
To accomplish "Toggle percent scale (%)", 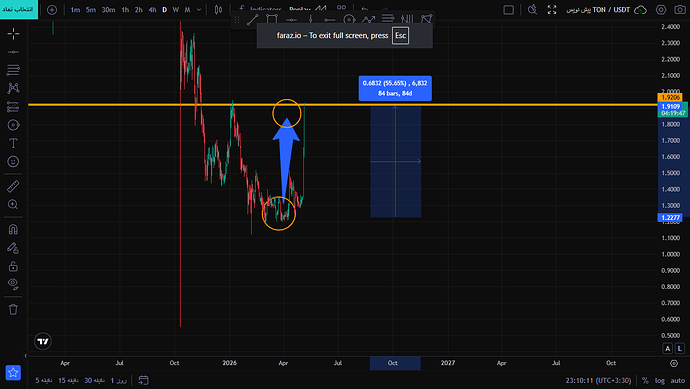I will click(x=645, y=381).
